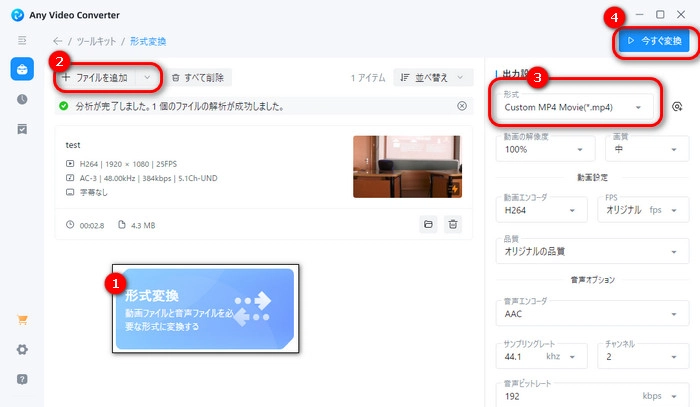Viewport: 700px width, 407px height.
Task: Click すべて削除 to remove all files
Action: pyautogui.click(x=198, y=78)
